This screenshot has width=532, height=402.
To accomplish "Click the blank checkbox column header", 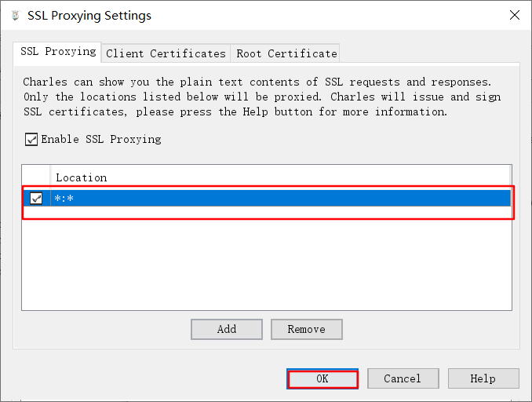I will [x=36, y=177].
